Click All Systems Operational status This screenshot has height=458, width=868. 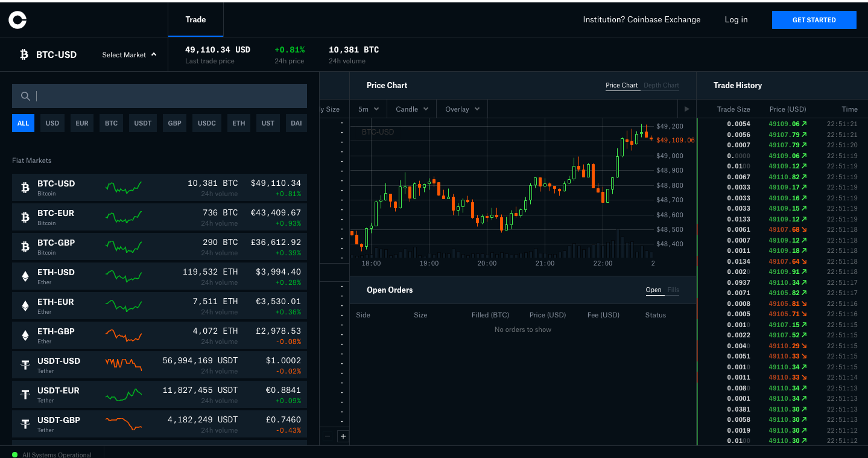57,455
